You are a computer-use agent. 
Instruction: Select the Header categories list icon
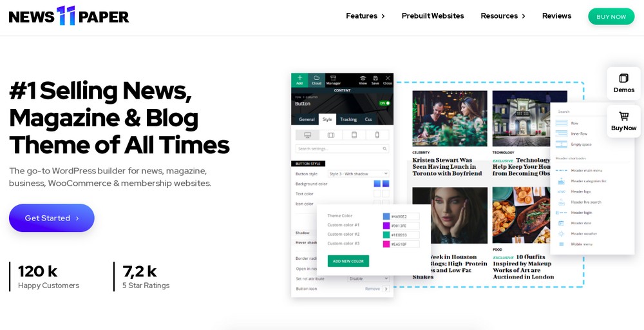coord(561,181)
